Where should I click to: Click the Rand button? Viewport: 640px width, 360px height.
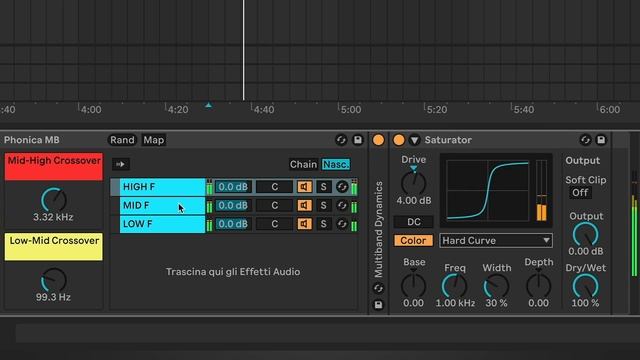coord(122,140)
